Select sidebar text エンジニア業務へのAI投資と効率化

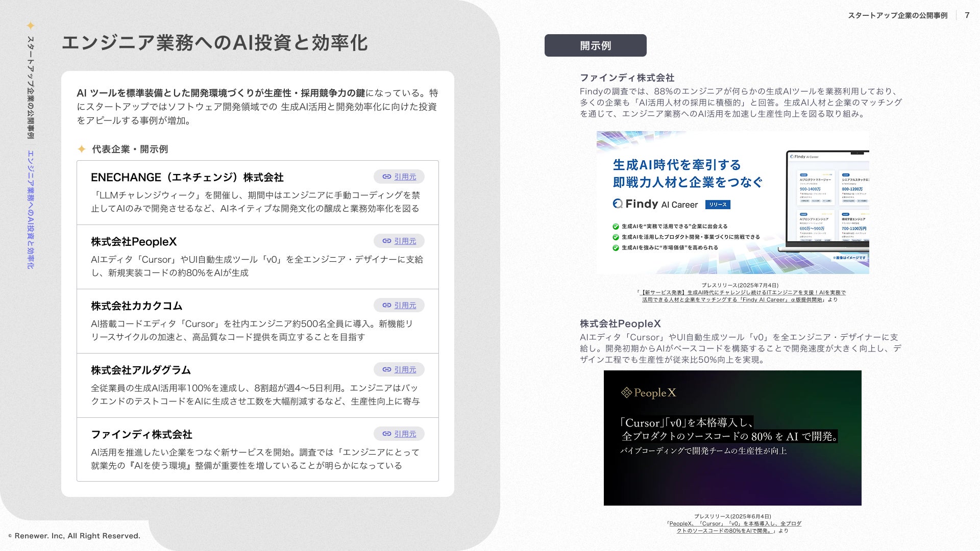point(31,209)
